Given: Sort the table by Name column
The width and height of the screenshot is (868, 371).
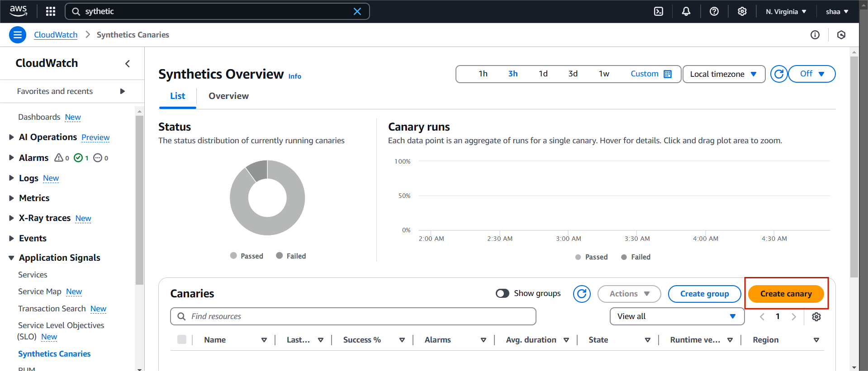Looking at the screenshot, I should pos(215,340).
